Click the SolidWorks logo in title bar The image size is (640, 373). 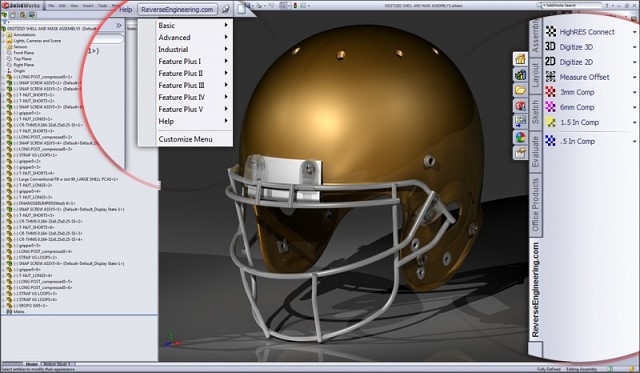(21, 5)
